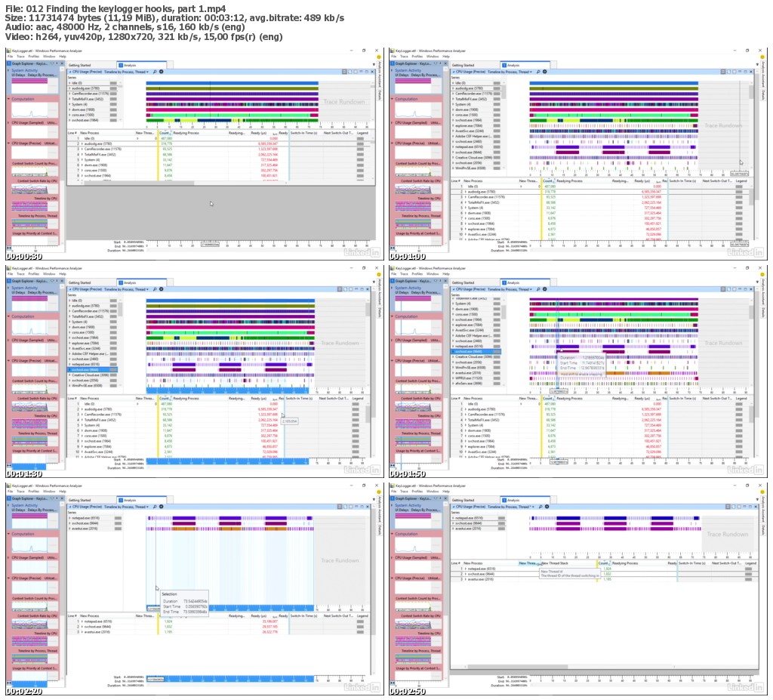Open the Timeline by Process, Thread preset dropdown in the 00:00:30 frame
Viewport: 773px width, 700px height.
[126, 72]
